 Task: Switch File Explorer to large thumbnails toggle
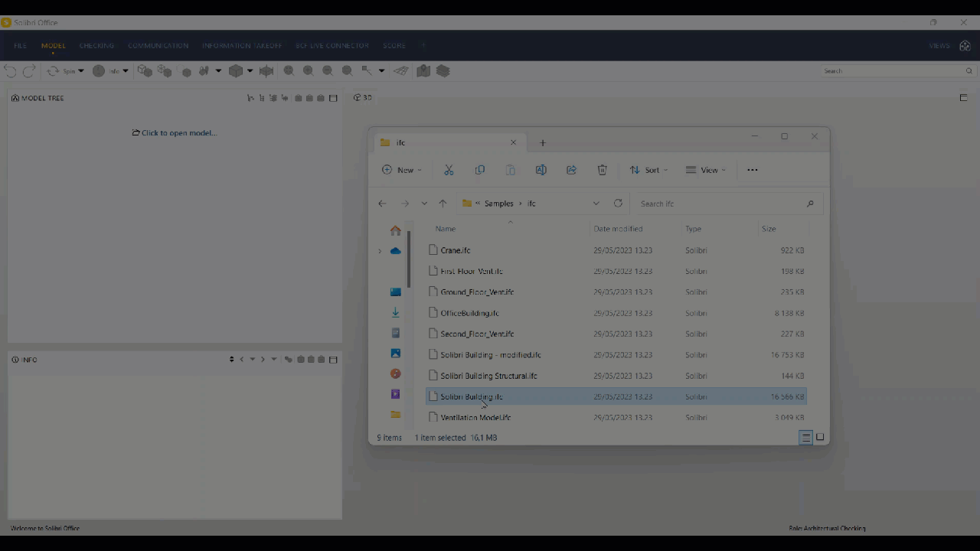820,438
